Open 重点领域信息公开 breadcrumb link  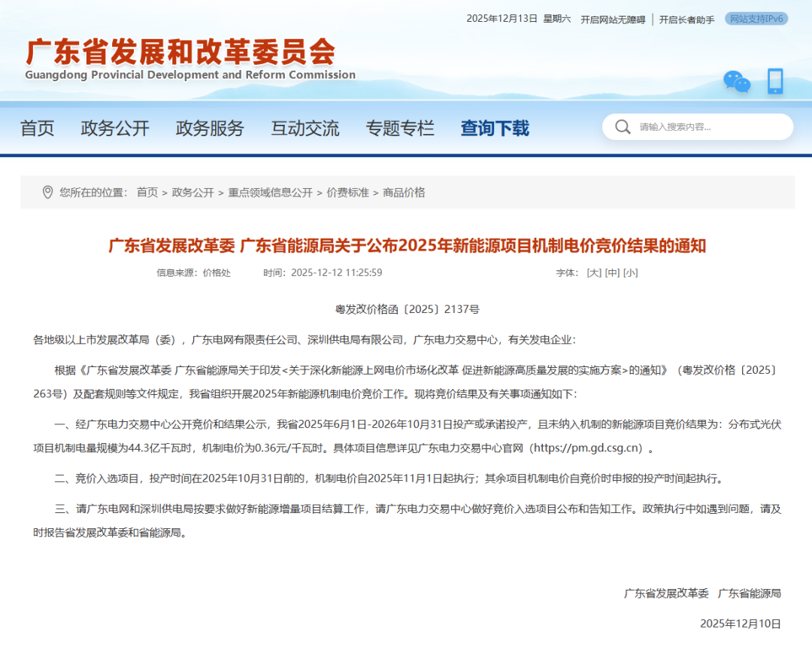[271, 193]
